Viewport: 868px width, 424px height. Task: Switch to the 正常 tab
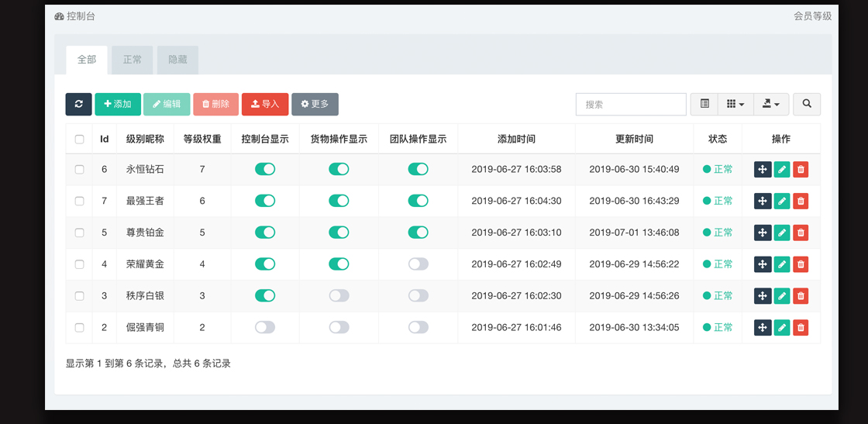coord(133,60)
